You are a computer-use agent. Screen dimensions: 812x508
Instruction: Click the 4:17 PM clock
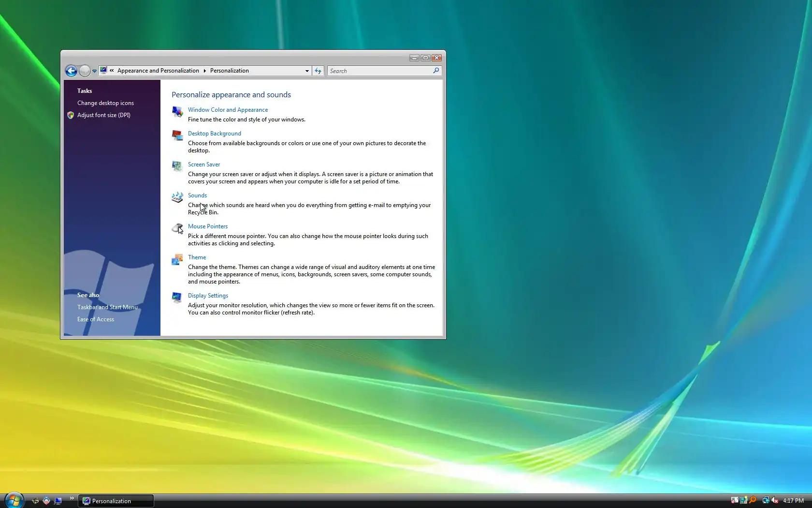[x=793, y=501]
